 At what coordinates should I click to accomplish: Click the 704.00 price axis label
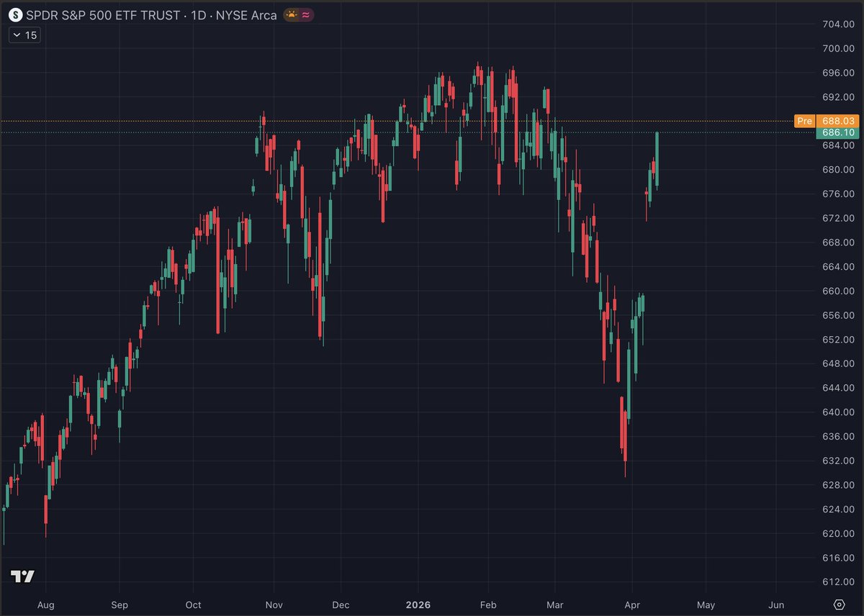coord(837,24)
